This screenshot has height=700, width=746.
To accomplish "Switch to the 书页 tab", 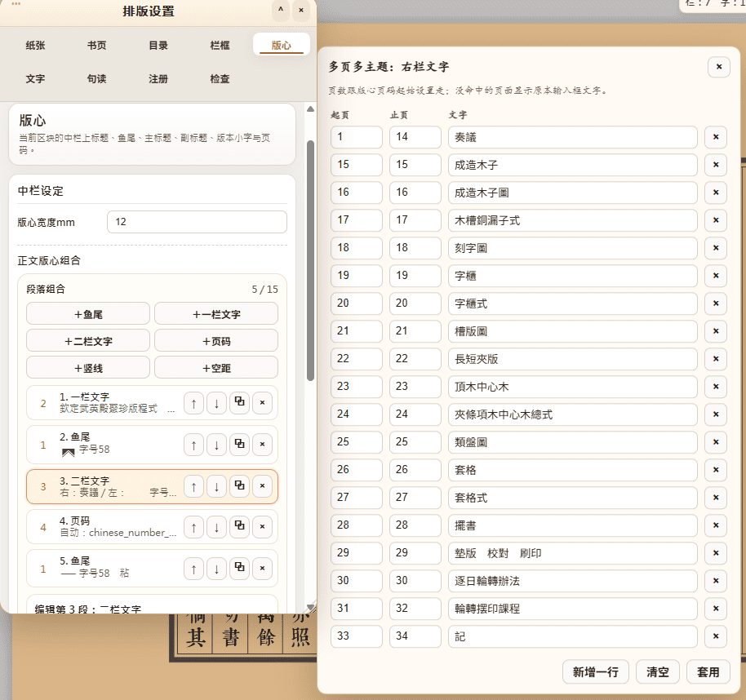I will (x=97, y=45).
